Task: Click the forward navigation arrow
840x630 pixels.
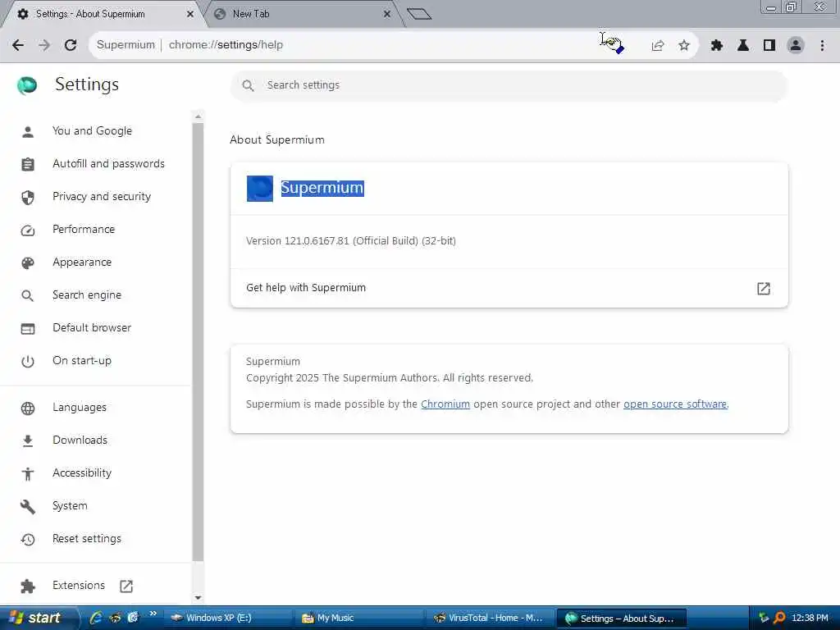Action: pos(44,45)
